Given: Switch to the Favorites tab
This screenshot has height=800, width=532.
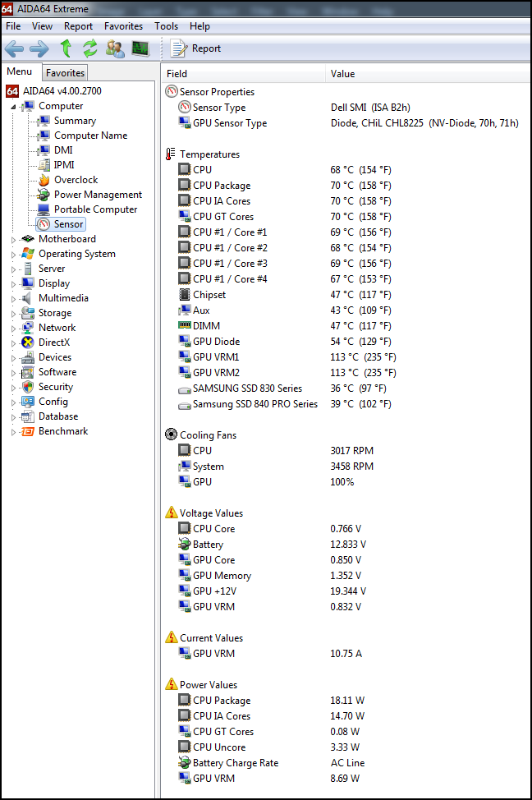Looking at the screenshot, I should coord(65,73).
